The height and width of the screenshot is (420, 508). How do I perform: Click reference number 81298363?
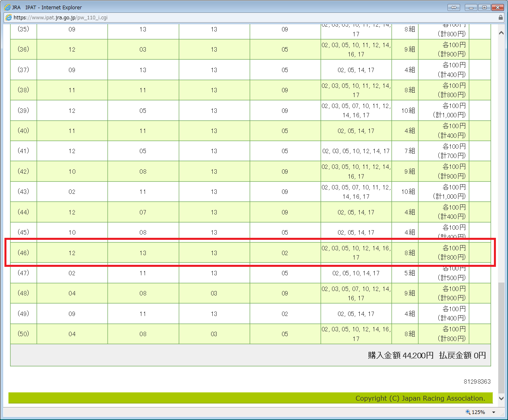coord(477,381)
